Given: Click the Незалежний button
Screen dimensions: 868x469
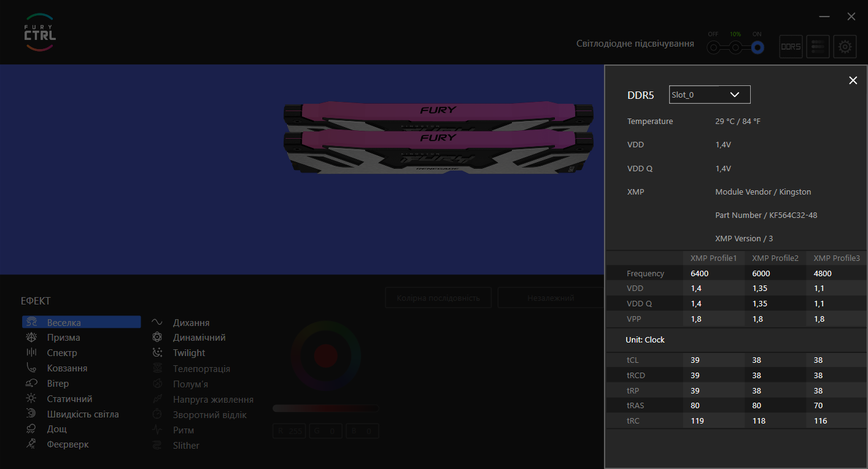Looking at the screenshot, I should point(551,298).
